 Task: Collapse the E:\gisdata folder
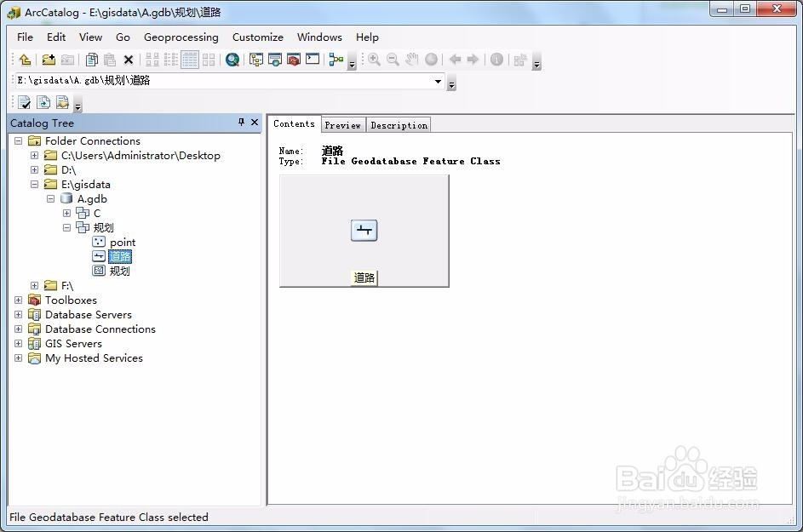click(x=34, y=185)
